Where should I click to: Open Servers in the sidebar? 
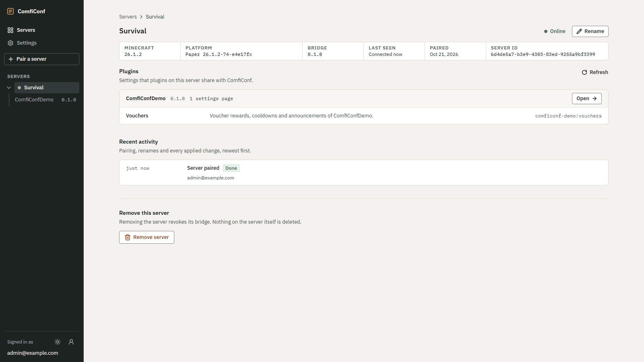[x=42, y=30]
